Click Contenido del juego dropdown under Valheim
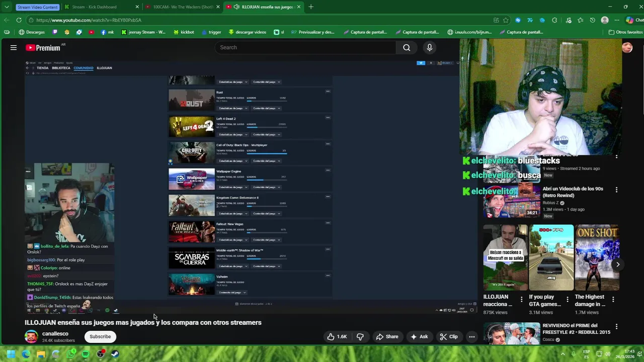 (232, 292)
